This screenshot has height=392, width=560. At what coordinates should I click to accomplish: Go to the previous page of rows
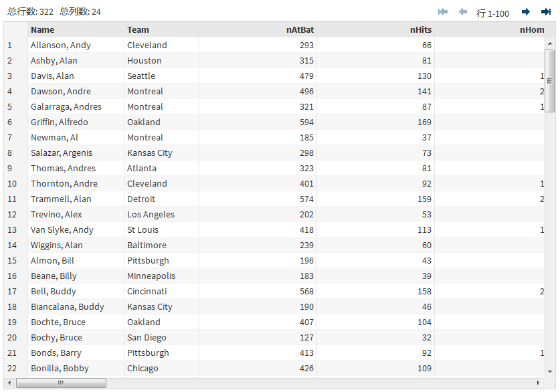462,12
